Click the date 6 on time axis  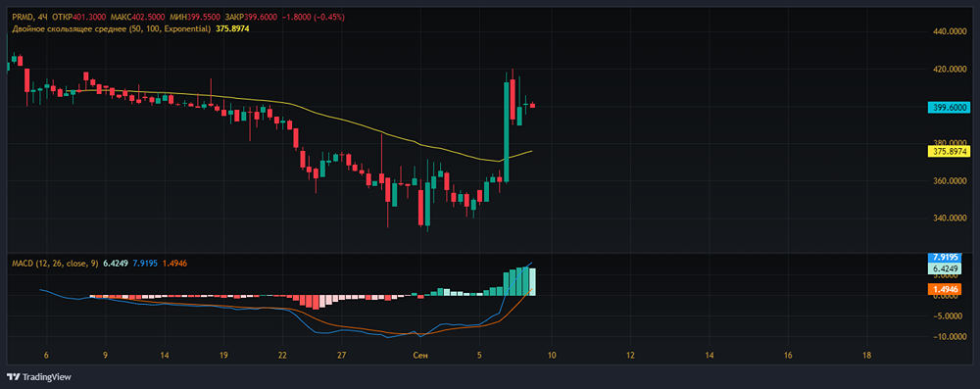46,355
